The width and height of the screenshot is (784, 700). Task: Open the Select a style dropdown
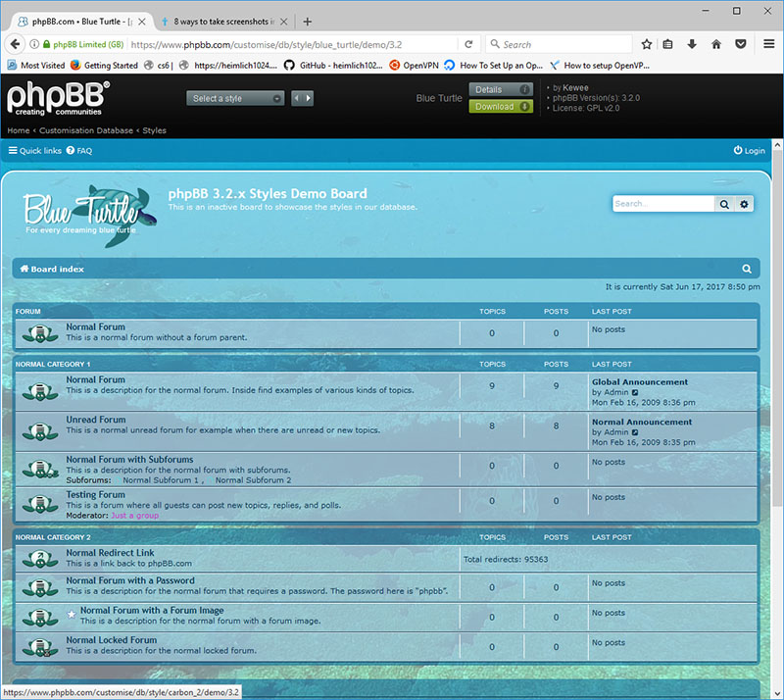click(x=235, y=99)
